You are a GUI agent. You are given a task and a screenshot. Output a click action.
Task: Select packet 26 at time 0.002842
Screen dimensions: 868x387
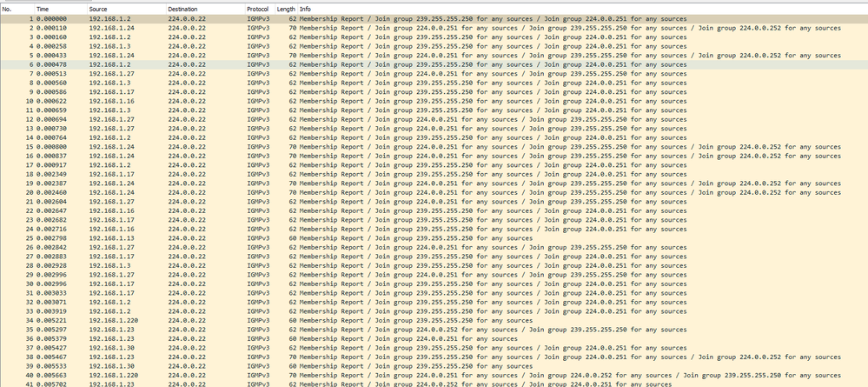pos(434,247)
